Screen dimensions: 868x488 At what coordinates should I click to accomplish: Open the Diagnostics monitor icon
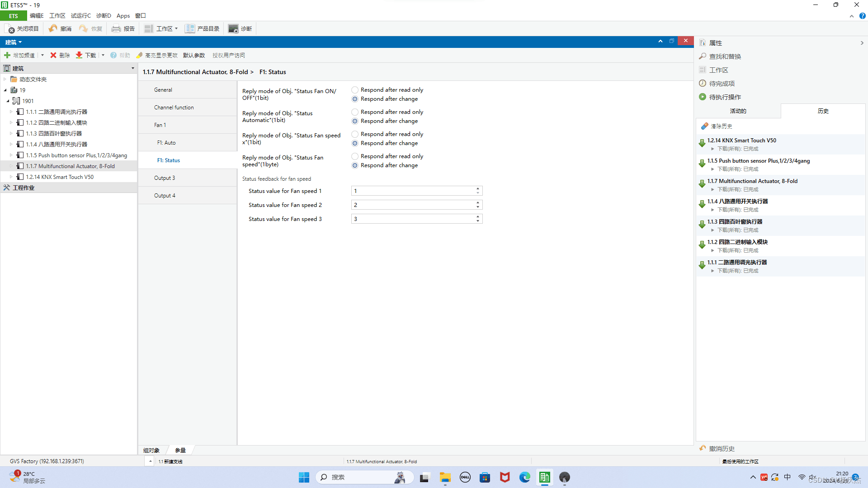click(233, 28)
